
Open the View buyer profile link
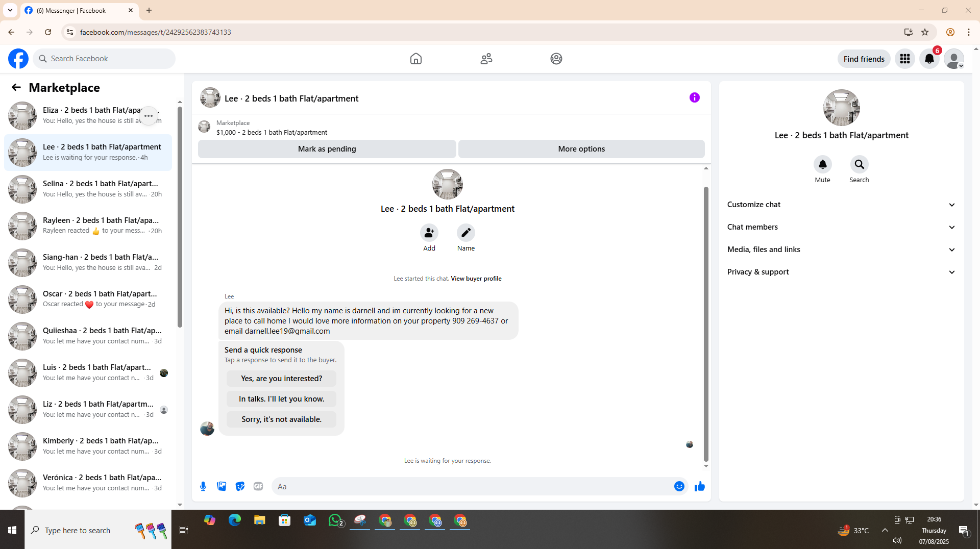[476, 279]
